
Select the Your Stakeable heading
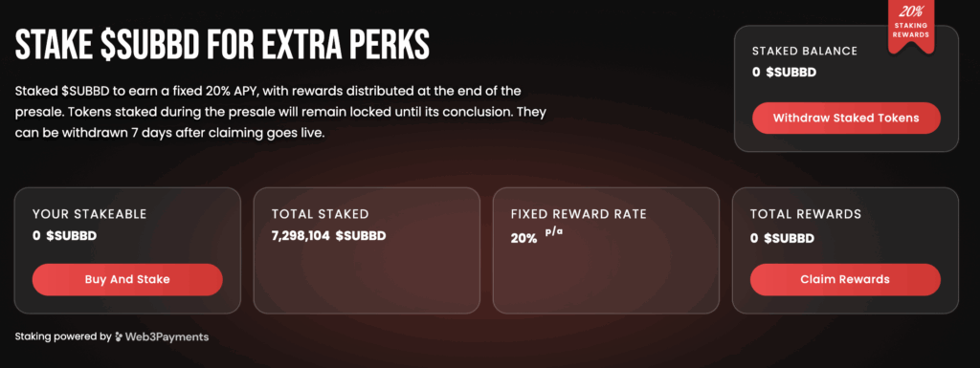89,214
